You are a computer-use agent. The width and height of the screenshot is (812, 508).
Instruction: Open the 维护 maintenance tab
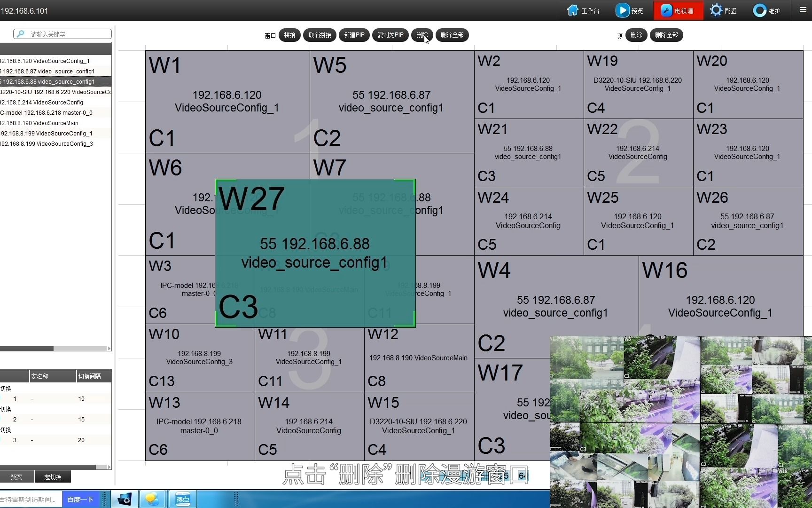[x=766, y=10]
